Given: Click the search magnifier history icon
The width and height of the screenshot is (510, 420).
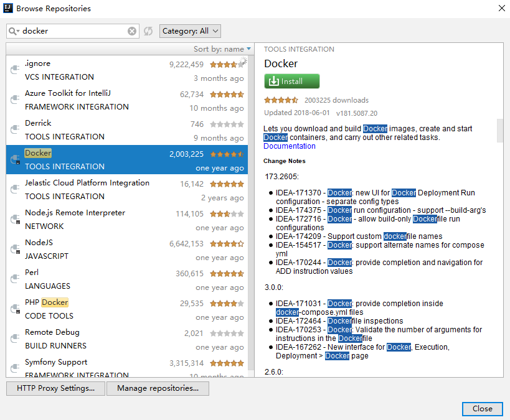Looking at the screenshot, I should [x=14, y=31].
